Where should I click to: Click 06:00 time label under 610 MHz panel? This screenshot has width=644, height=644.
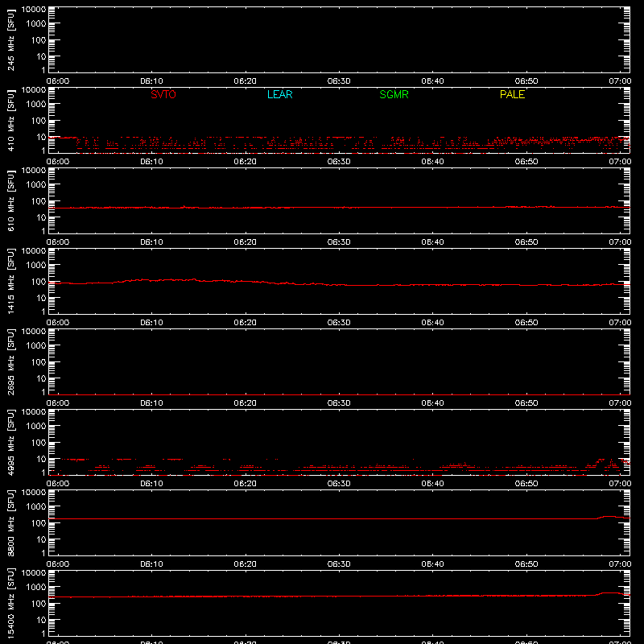pyautogui.click(x=58, y=242)
